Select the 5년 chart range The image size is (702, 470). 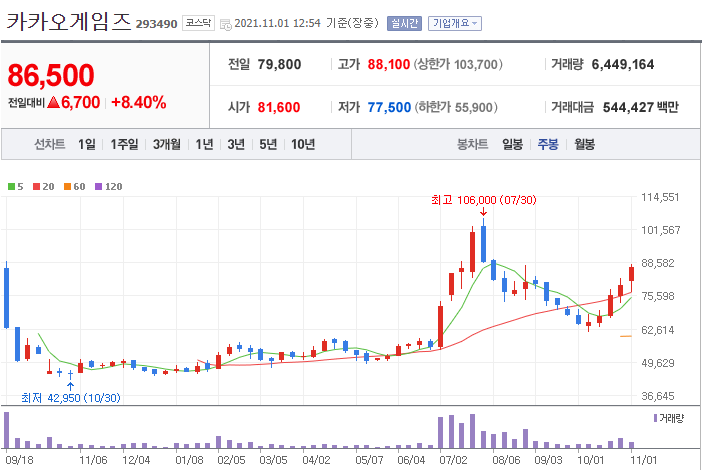click(x=268, y=144)
